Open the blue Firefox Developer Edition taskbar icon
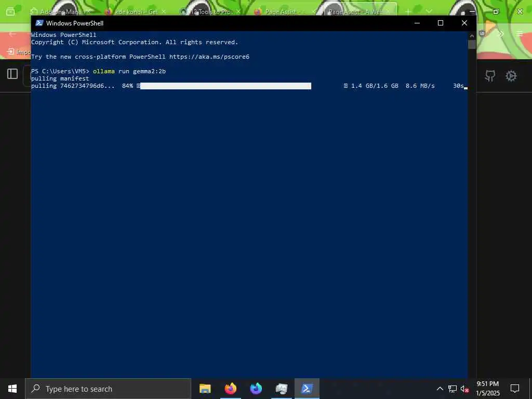 256,389
